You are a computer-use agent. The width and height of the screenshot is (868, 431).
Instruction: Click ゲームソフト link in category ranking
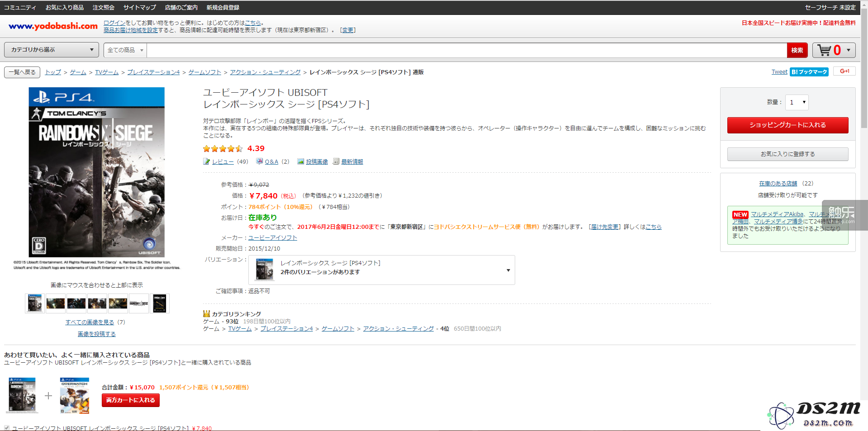coord(338,328)
